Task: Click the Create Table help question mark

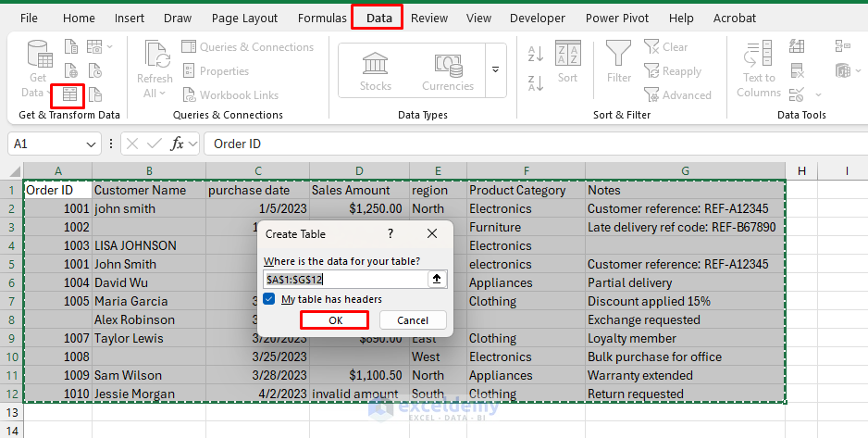Action: click(391, 233)
